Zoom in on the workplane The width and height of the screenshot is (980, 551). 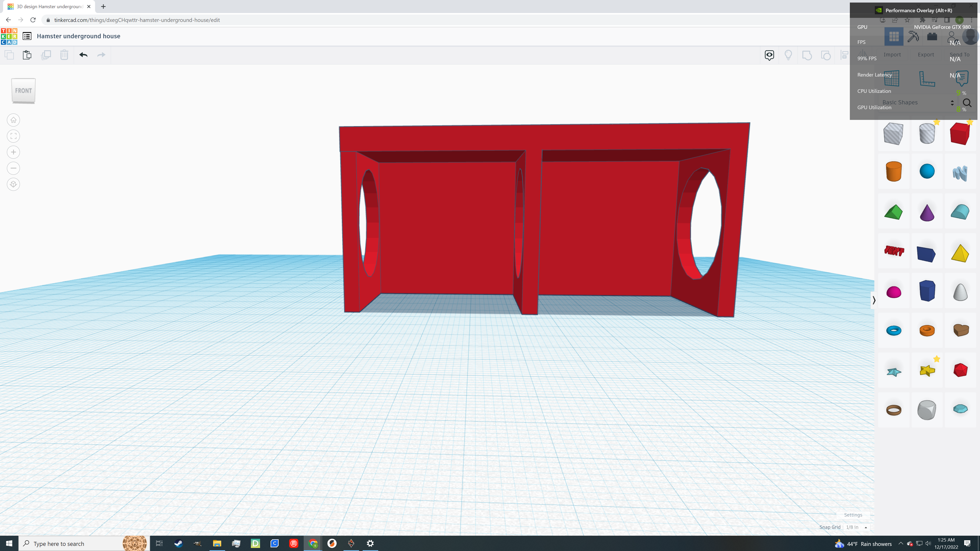(x=13, y=152)
